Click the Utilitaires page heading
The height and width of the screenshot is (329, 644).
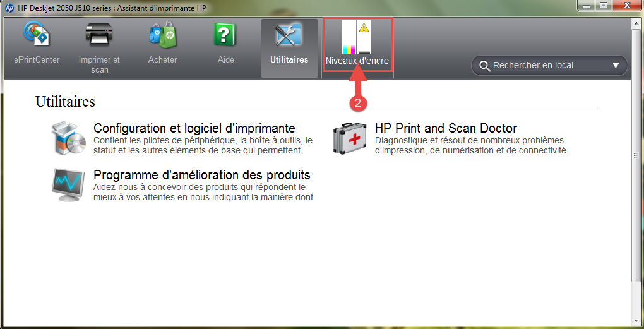(65, 102)
